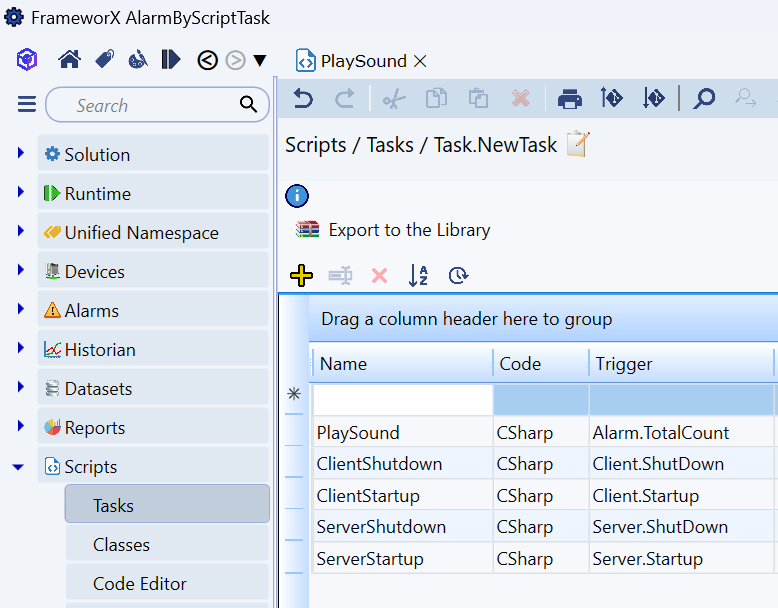Click the clock history icon above the table

click(458, 275)
